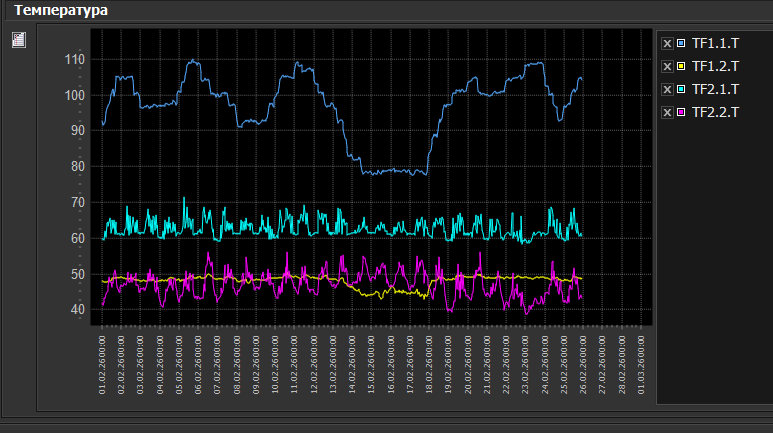Screen dimensions: 773x433
Task: Click the magenta TF2.2.T color swatch
Action: click(x=681, y=112)
